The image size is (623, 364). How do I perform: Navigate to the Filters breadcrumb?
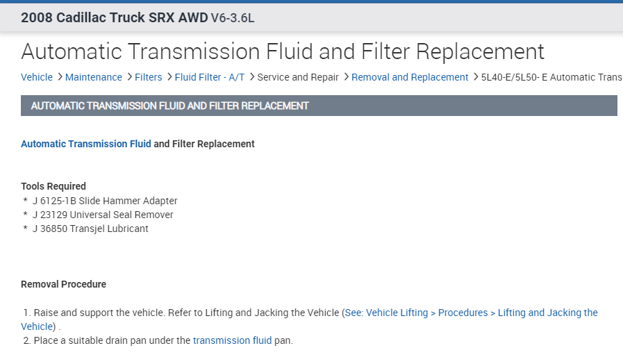[x=149, y=77]
